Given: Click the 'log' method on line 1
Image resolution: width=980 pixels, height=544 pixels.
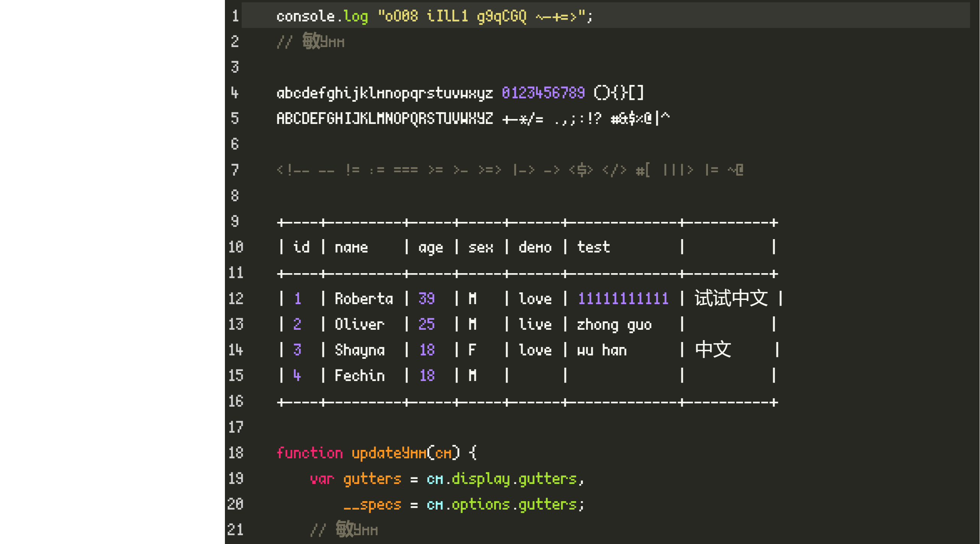Looking at the screenshot, I should click(x=356, y=16).
